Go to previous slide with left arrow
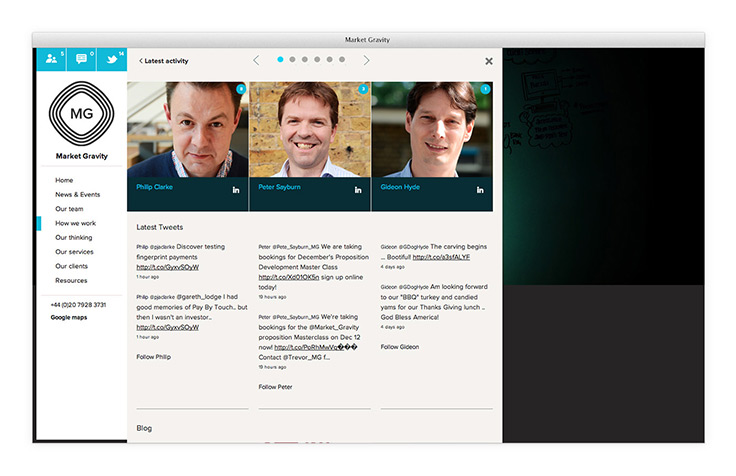This screenshot has width=736, height=476. pyautogui.click(x=256, y=60)
